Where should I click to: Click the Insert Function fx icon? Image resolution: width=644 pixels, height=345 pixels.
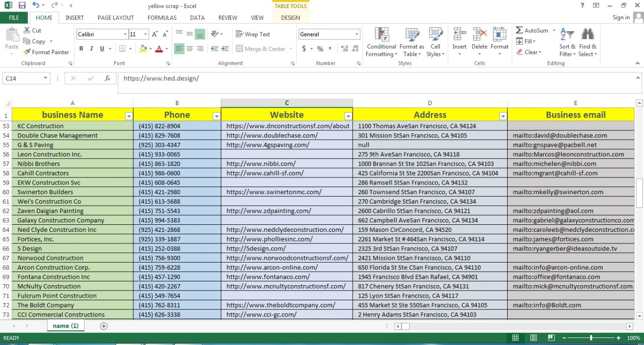(x=107, y=78)
